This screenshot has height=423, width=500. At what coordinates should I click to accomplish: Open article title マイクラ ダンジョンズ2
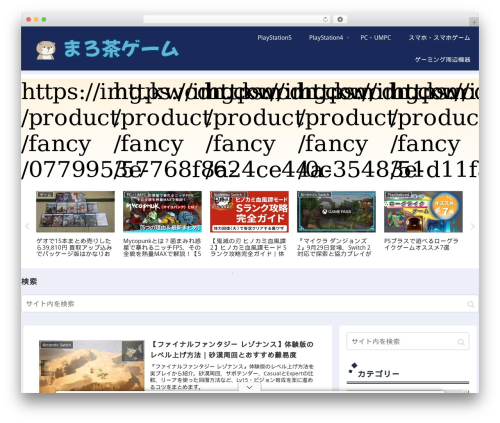point(334,247)
